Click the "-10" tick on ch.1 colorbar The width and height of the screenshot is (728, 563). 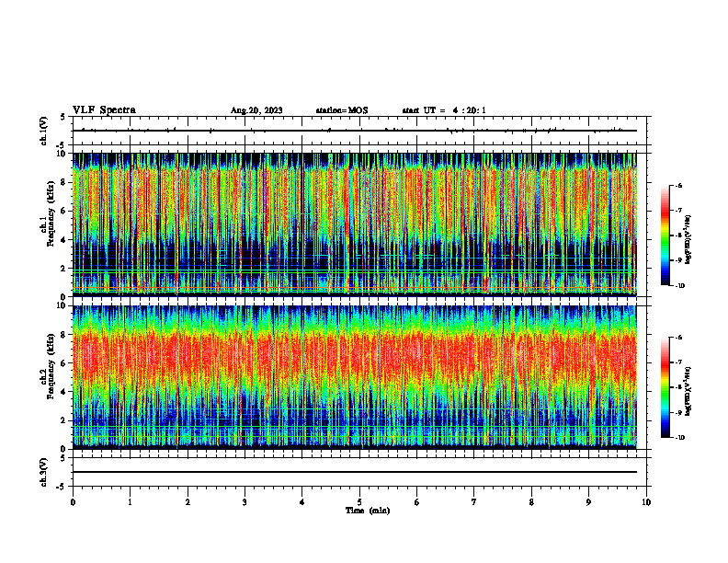point(679,286)
